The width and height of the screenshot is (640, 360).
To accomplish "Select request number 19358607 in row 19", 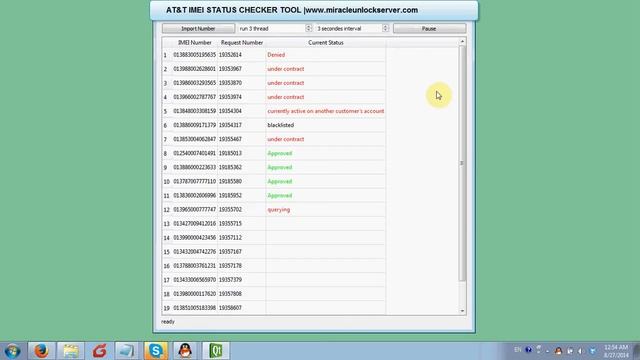I will coord(230,308).
